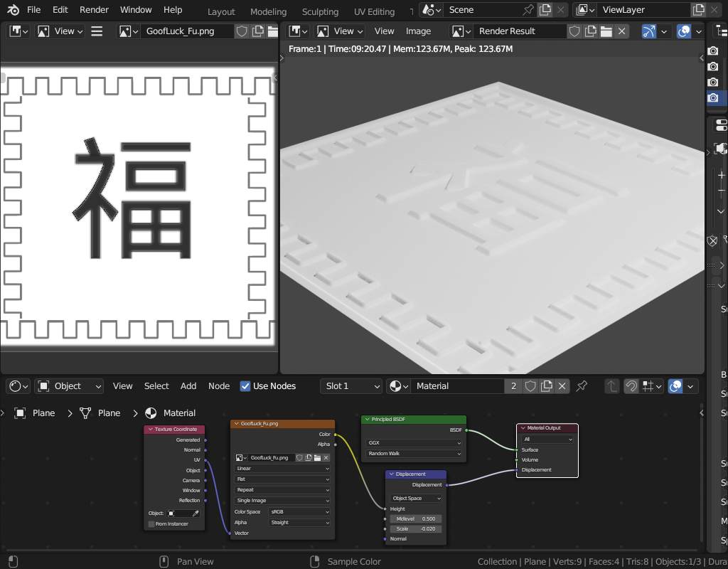Open the Add menu in node editor
This screenshot has height=569, width=728.
tap(188, 386)
